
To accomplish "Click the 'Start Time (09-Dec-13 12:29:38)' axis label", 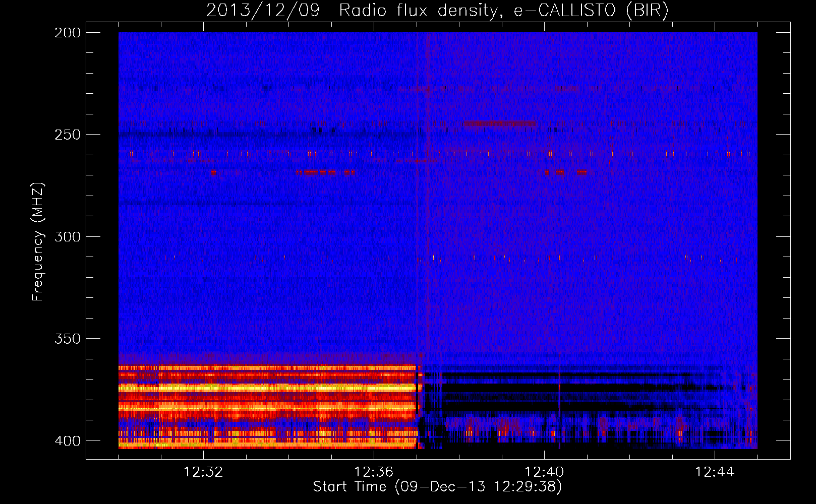I will pyautogui.click(x=437, y=487).
